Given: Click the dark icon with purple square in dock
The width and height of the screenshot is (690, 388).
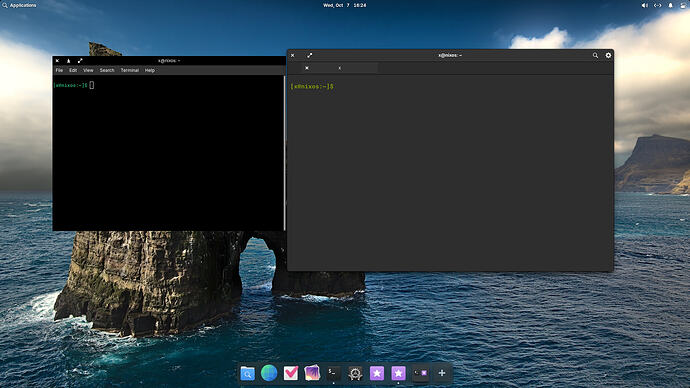Looking at the screenshot, I should pos(420,373).
